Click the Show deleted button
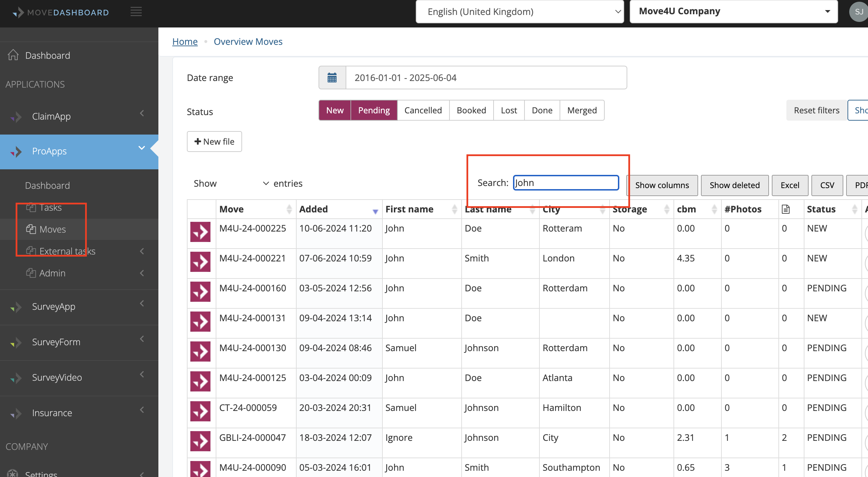The height and width of the screenshot is (477, 868). tap(735, 185)
